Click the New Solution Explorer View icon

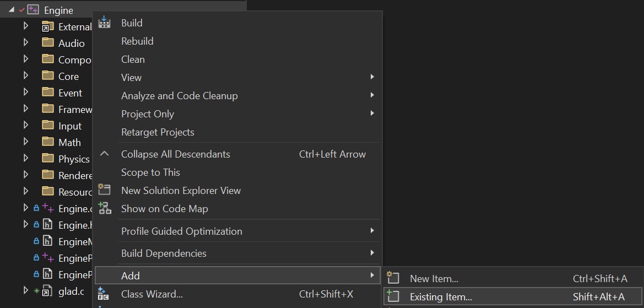(x=104, y=190)
